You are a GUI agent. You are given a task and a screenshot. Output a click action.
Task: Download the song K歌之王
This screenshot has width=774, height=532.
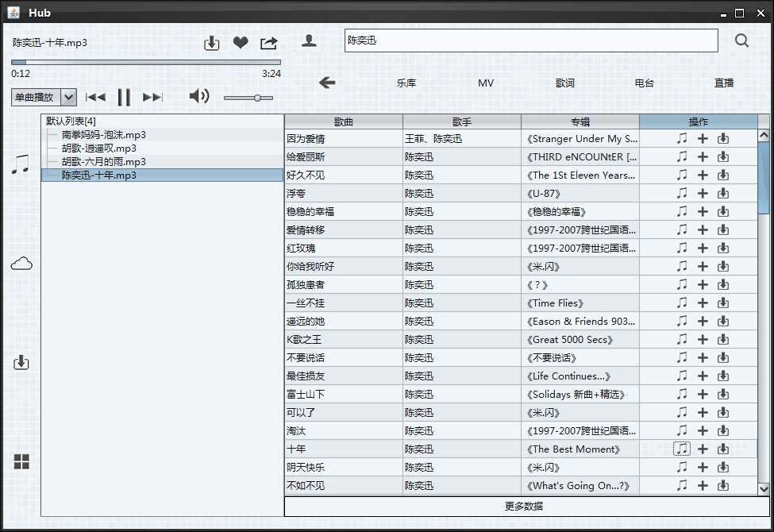point(723,339)
